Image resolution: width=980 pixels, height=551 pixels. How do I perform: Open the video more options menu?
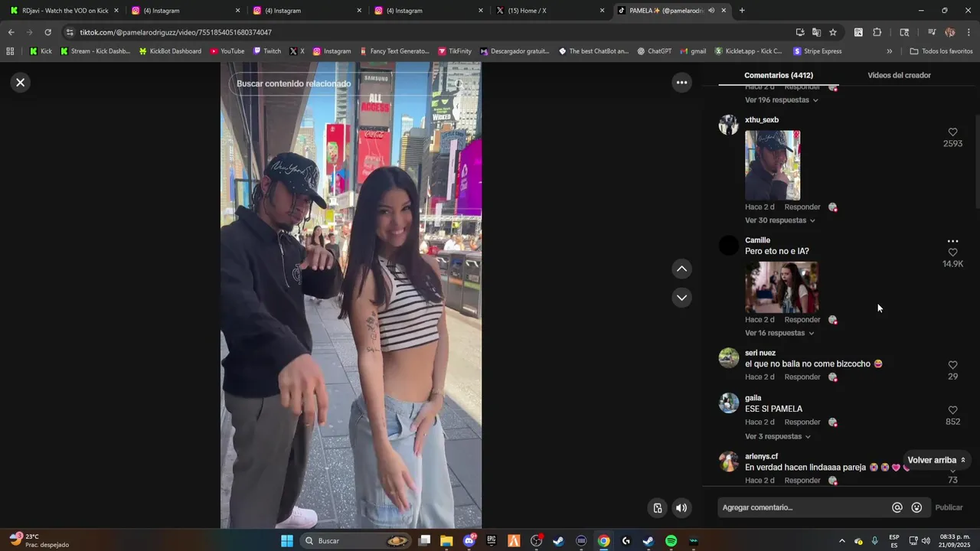click(681, 83)
